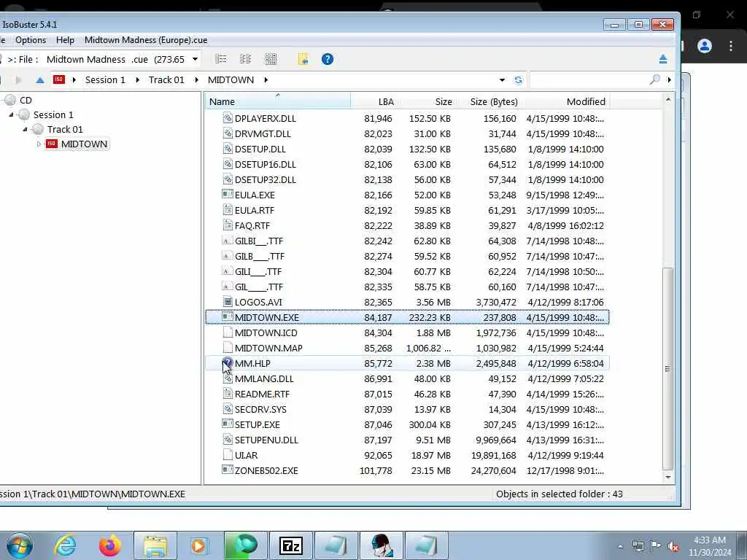Open the address bar history dropdown

point(502,80)
